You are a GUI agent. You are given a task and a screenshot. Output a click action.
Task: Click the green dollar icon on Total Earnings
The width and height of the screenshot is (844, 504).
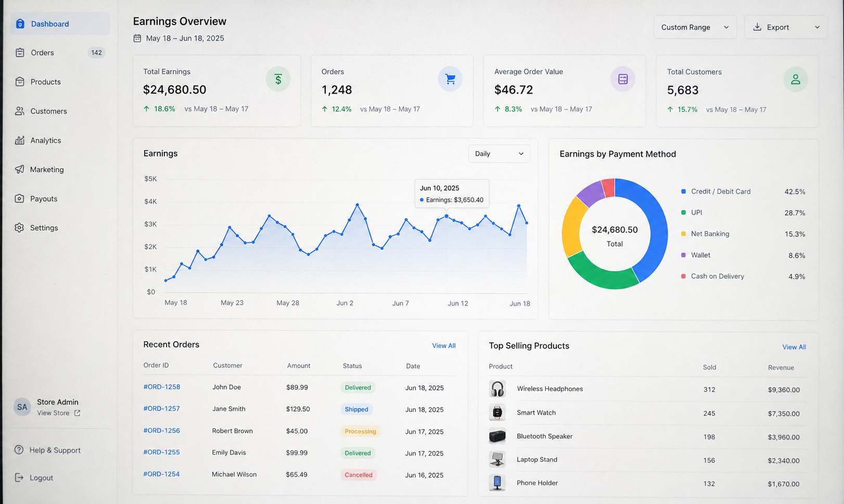(x=278, y=79)
